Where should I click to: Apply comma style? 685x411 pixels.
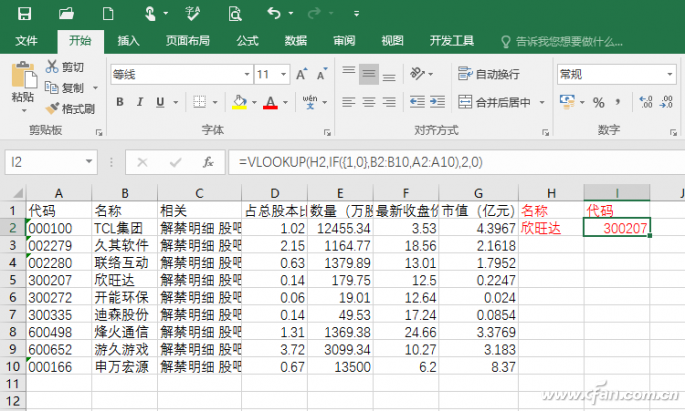click(618, 103)
